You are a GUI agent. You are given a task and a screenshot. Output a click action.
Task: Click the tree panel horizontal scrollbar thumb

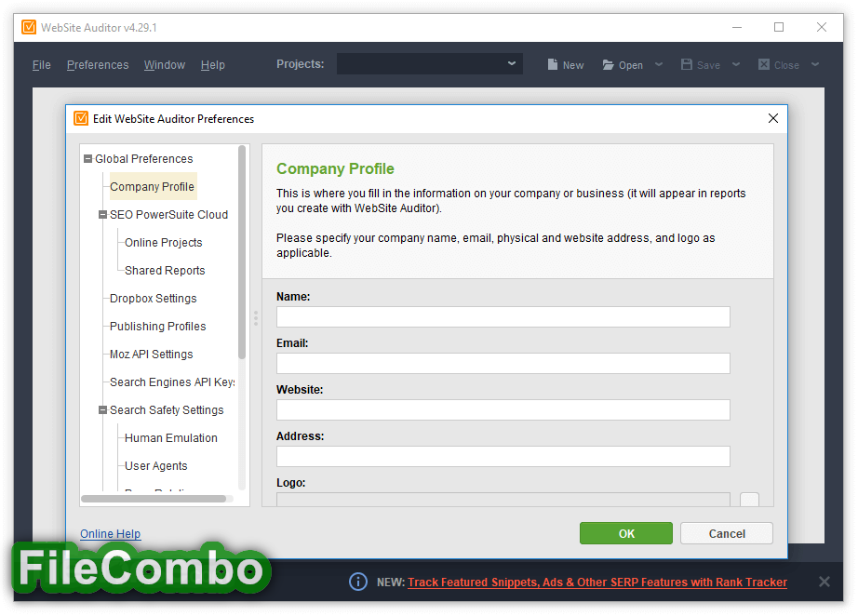154,499
